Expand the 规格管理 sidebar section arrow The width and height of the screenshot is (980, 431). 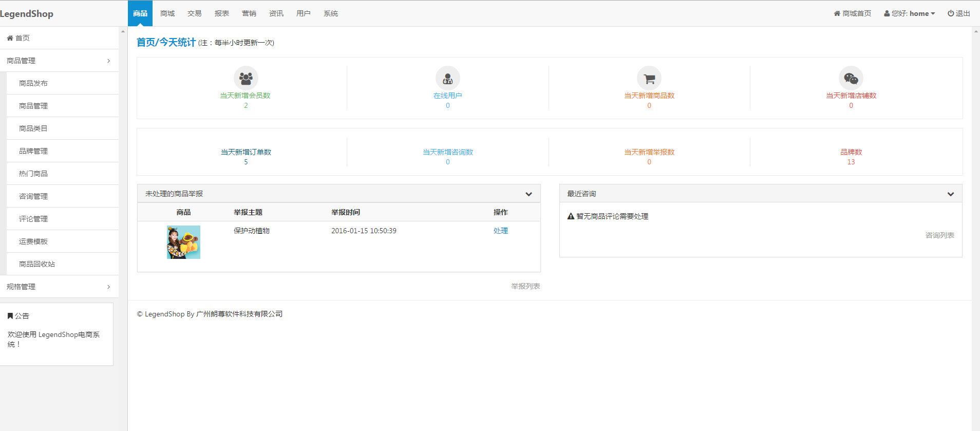[108, 287]
